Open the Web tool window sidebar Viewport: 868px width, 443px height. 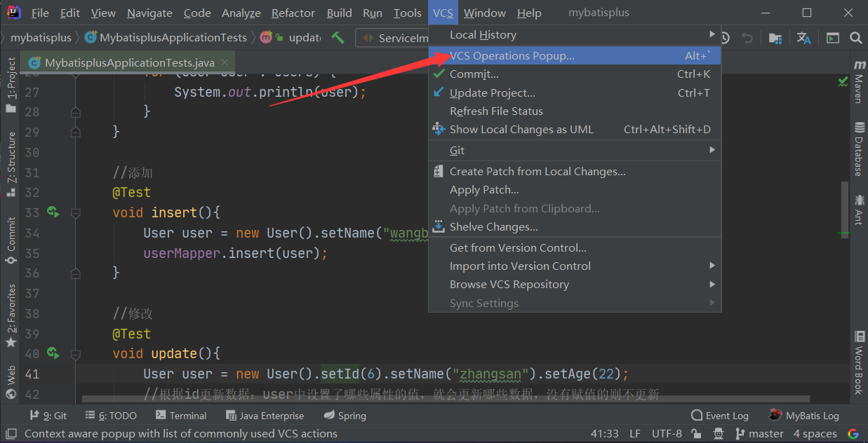(11, 382)
